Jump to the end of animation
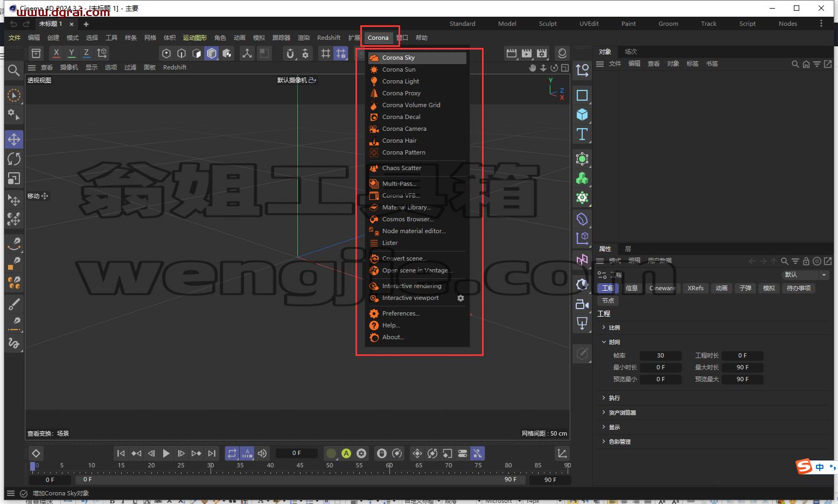 tap(212, 453)
